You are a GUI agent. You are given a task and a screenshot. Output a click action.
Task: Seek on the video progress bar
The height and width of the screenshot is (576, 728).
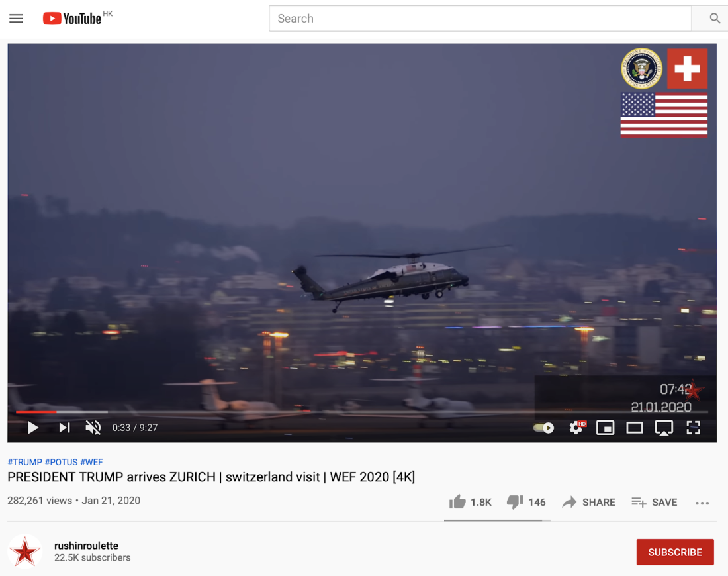pyautogui.click(x=361, y=412)
